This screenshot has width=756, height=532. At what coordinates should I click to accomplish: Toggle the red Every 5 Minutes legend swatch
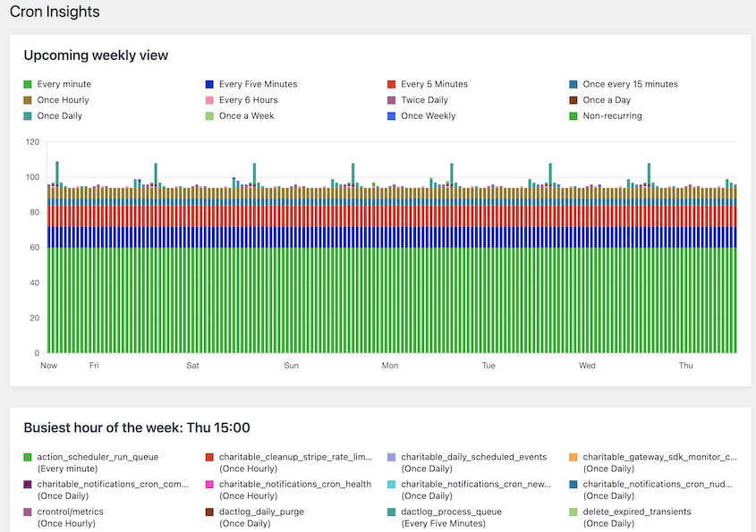tap(392, 84)
